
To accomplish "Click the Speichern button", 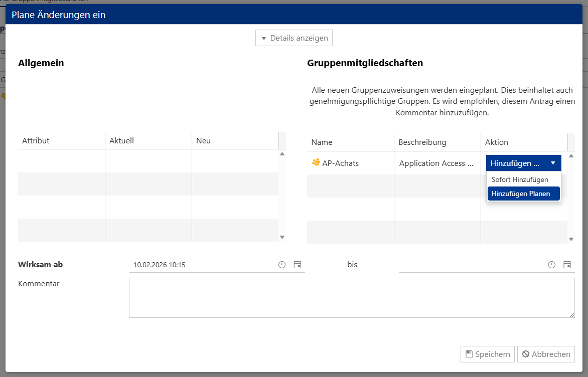I will [488, 354].
